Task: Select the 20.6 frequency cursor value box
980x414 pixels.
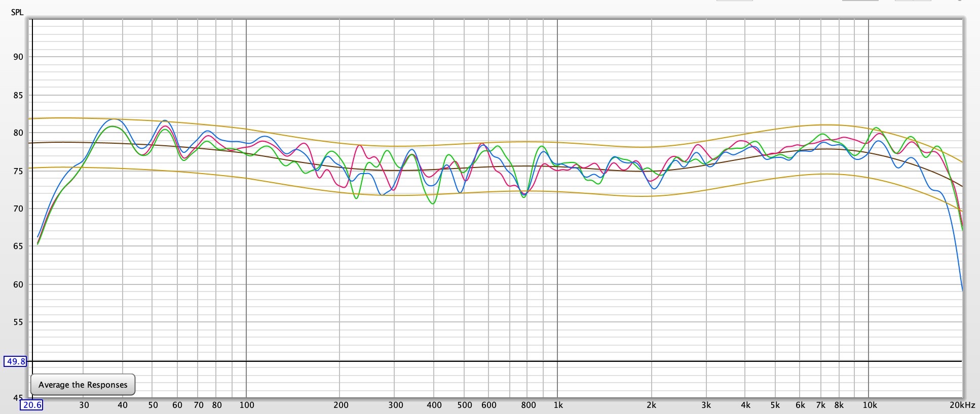Action: [x=32, y=405]
